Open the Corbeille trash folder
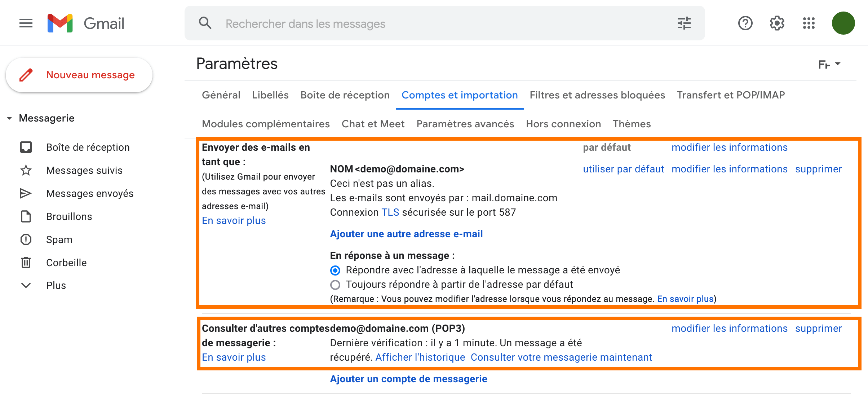The height and width of the screenshot is (396, 868). click(66, 263)
